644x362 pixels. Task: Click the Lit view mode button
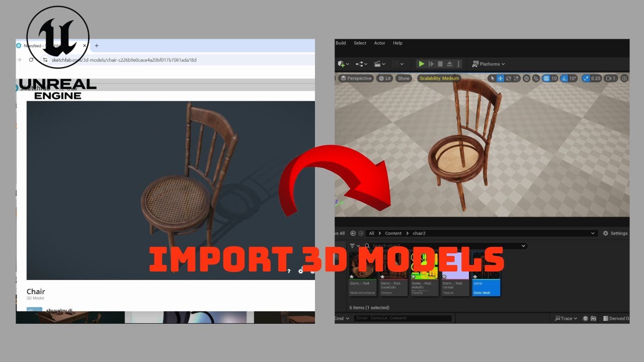(385, 78)
